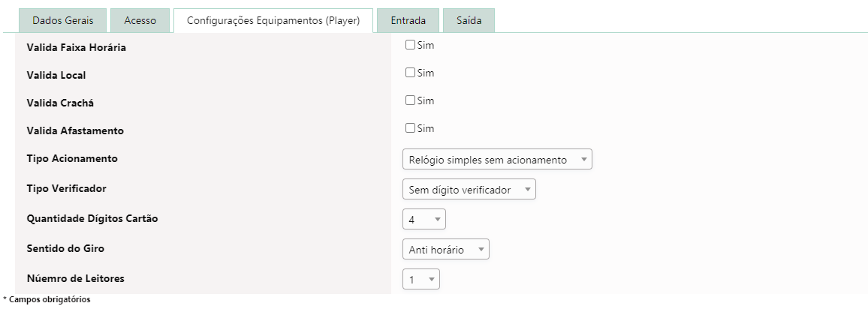Click the Valida Faixa Horária label
This screenshot has width=868, height=312.
click(x=76, y=47)
